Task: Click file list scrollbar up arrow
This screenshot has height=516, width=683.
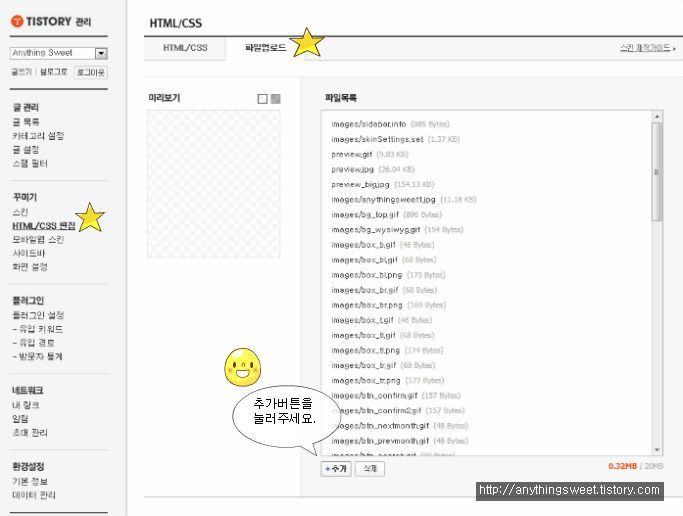Action: pyautogui.click(x=657, y=116)
